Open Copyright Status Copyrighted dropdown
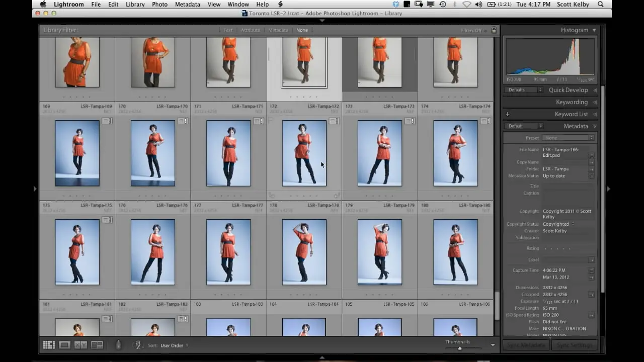 558,224
